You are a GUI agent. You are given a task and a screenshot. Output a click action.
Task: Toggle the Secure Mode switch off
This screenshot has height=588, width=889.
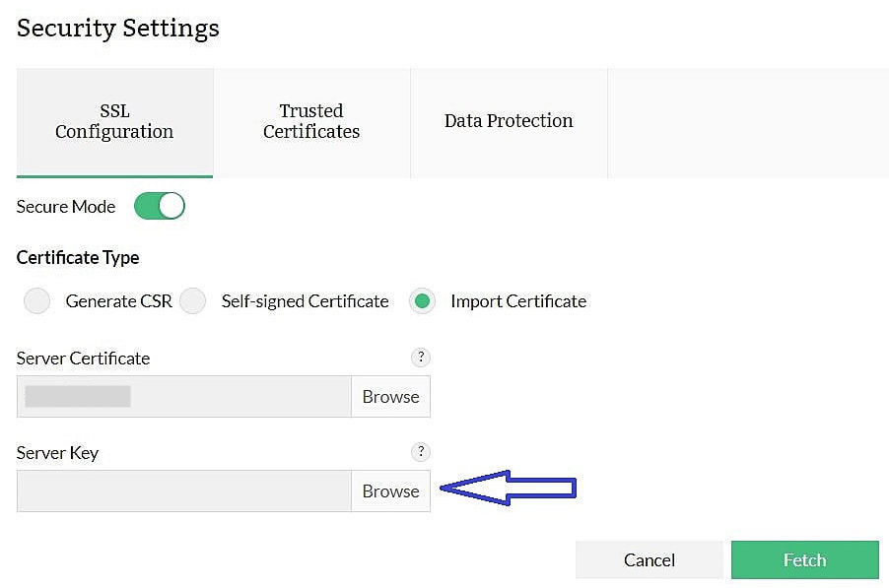159,206
